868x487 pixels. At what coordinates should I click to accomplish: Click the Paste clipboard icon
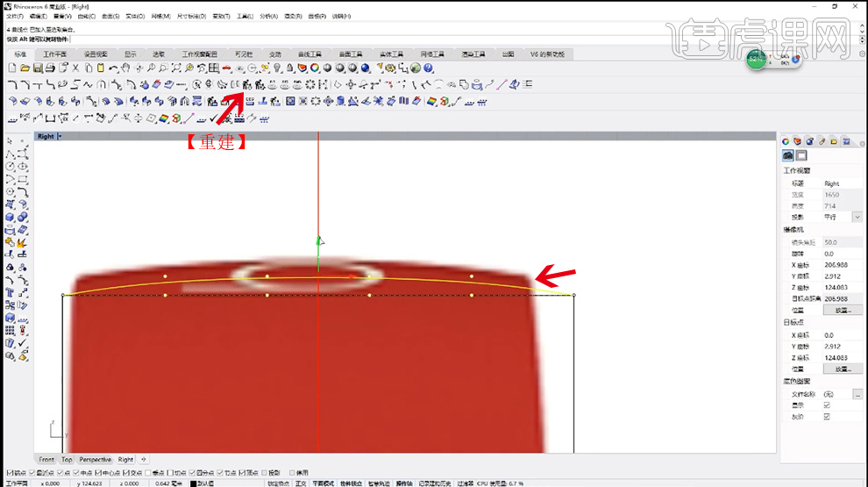click(101, 68)
